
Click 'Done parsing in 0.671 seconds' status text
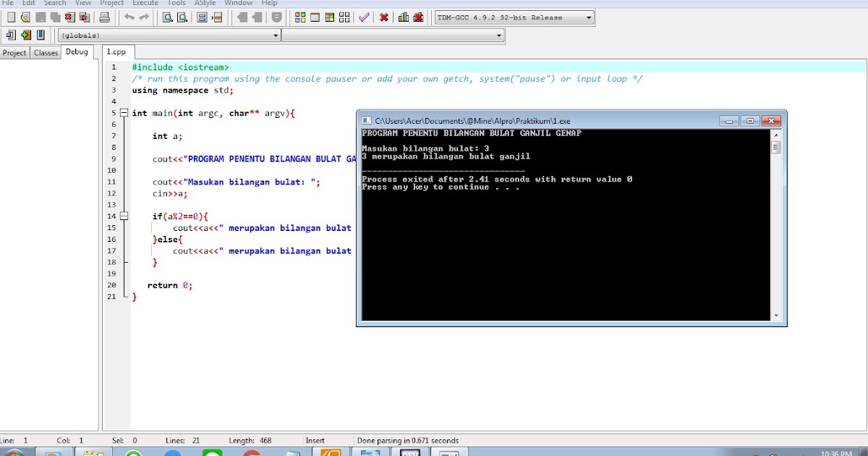click(x=407, y=440)
